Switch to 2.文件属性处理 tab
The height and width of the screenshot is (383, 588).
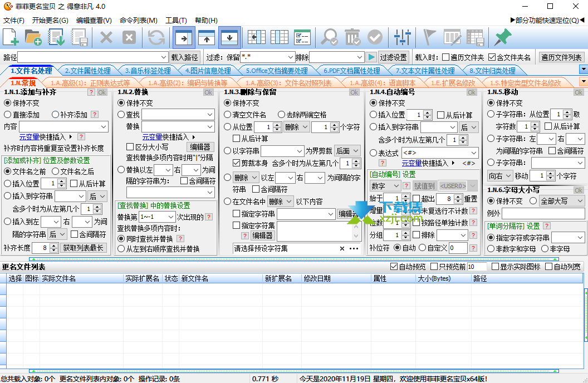[x=88, y=71]
